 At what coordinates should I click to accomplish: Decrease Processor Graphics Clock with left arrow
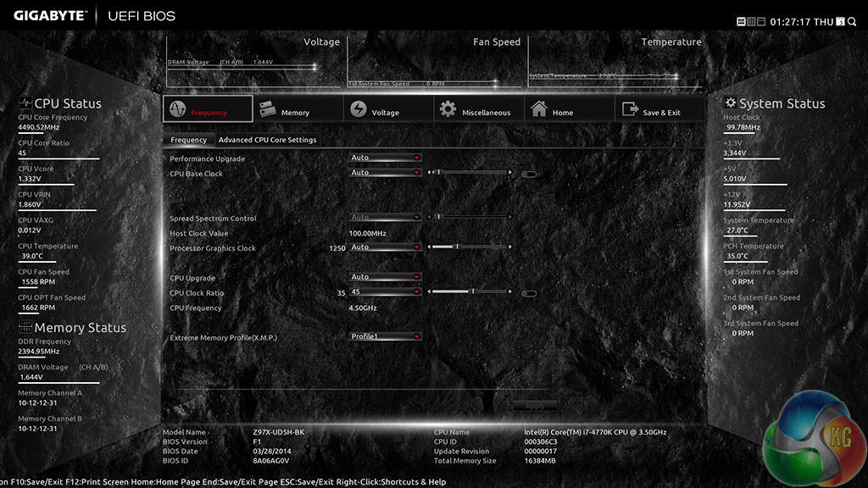429,247
